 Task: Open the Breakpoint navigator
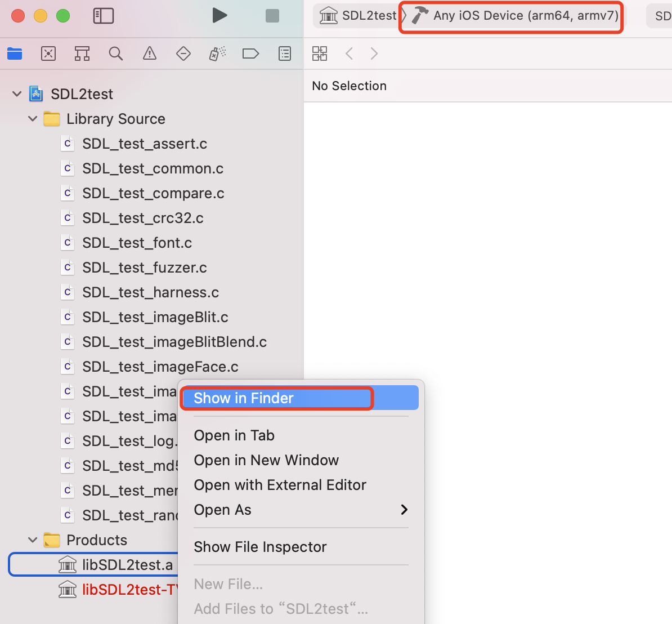[250, 54]
